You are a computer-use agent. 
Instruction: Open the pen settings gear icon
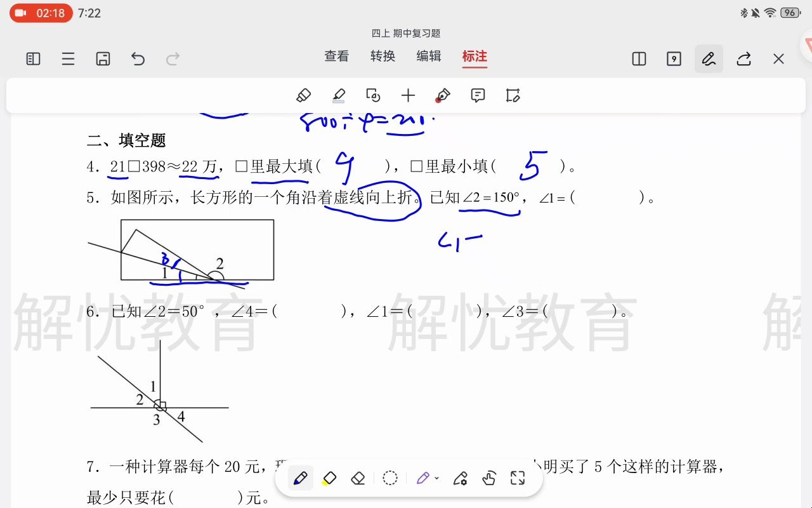(x=461, y=478)
